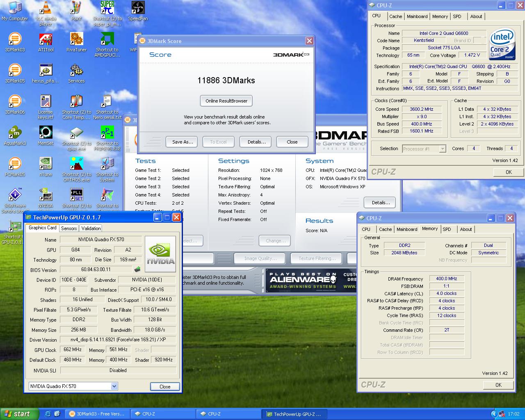Open the 3DMark05 desktop icon
This screenshot has height=420, width=525.
click(x=15, y=73)
